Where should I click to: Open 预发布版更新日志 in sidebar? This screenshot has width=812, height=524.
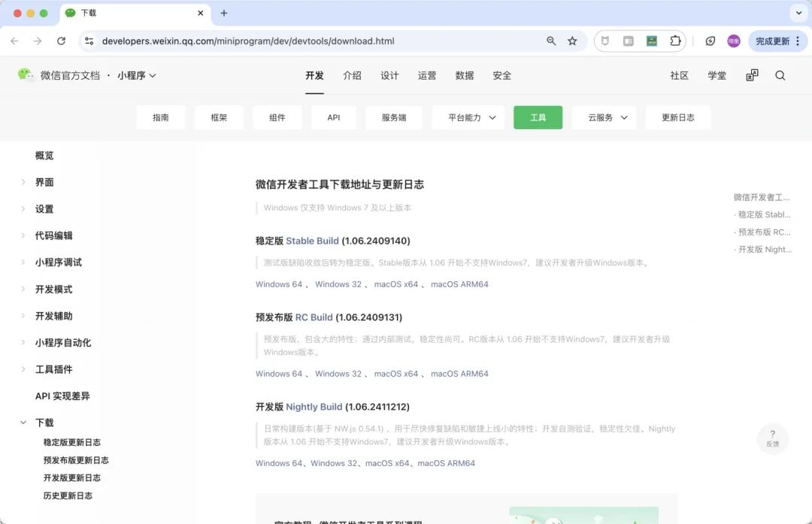tap(76, 460)
